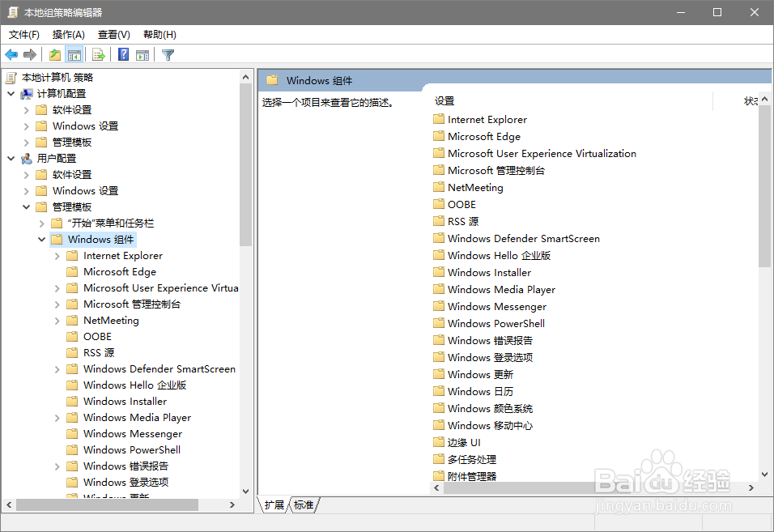Viewport: 774px width, 532px height.
Task: Click the Up one level folder icon
Action: (x=55, y=55)
